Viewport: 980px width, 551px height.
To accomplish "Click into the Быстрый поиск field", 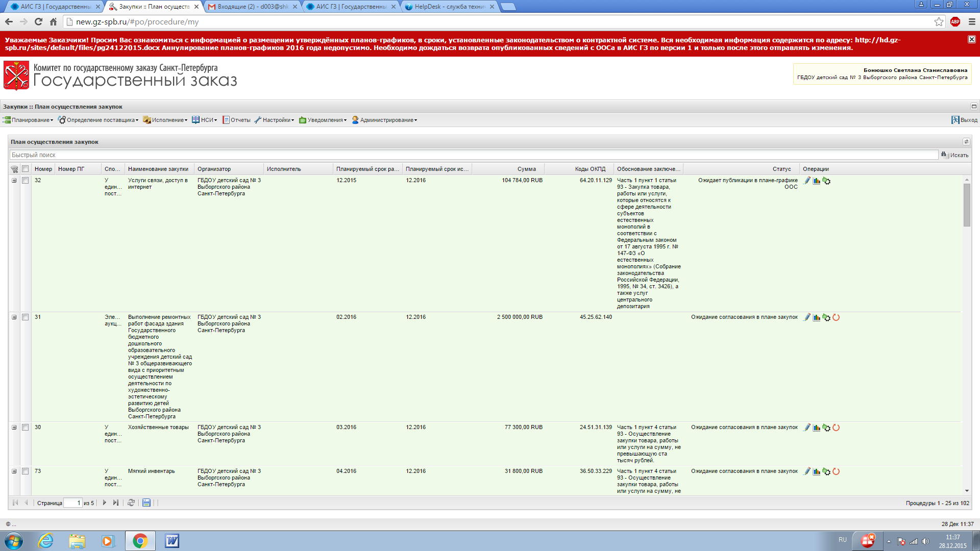I will [473, 155].
